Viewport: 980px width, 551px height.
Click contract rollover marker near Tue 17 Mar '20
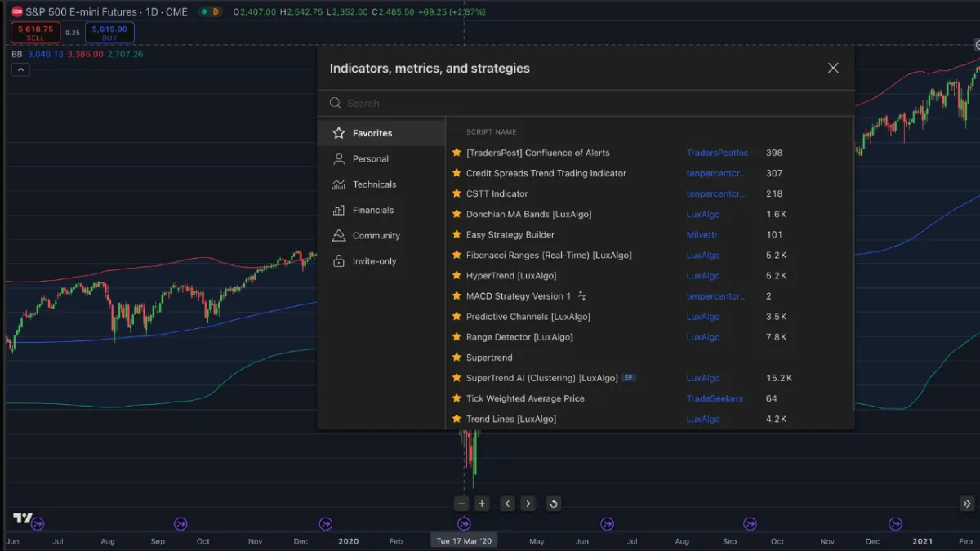464,523
